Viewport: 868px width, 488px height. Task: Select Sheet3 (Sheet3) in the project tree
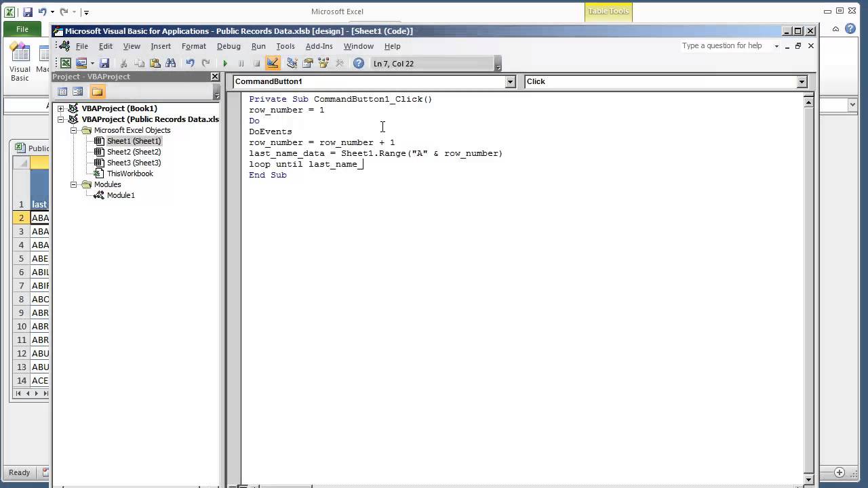click(x=134, y=163)
